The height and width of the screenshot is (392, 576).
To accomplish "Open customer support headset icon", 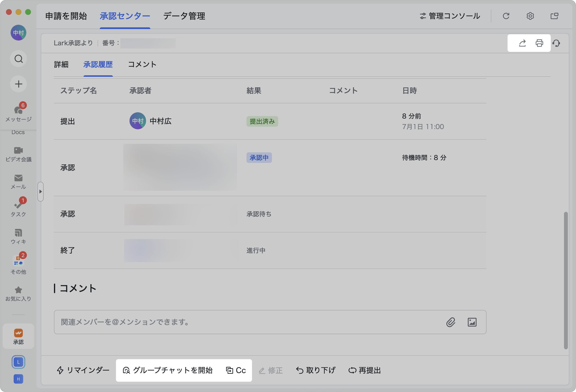I will coord(556,43).
